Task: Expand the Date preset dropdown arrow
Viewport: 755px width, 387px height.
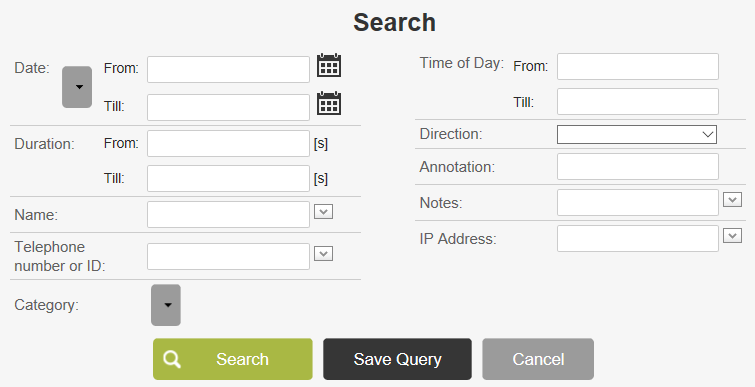Action: pos(77,87)
